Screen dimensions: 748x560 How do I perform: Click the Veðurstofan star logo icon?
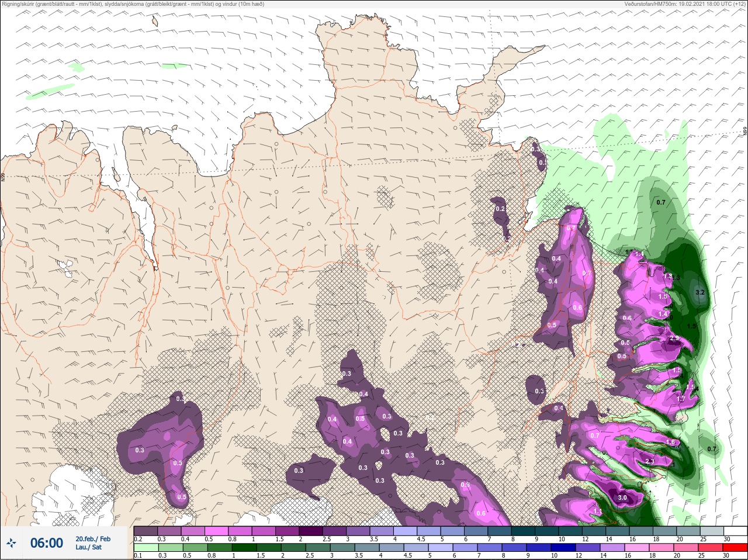coord(11,543)
